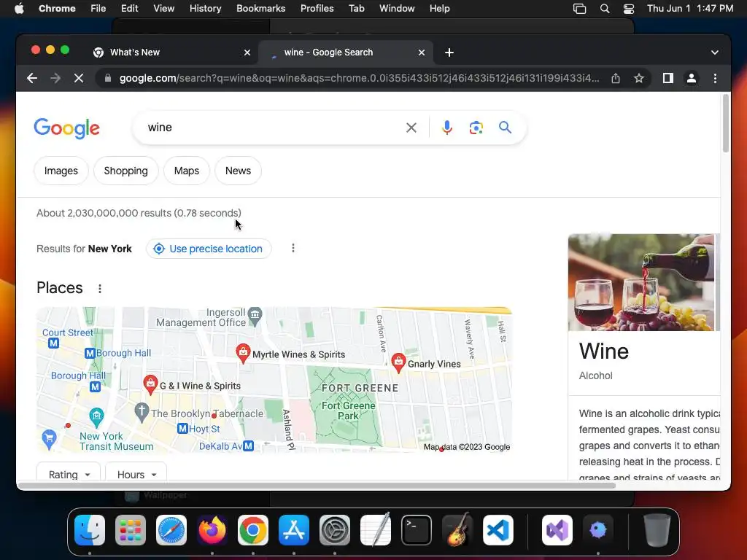The image size is (747, 560).
Task: Click Use precise location
Action: coord(209,249)
